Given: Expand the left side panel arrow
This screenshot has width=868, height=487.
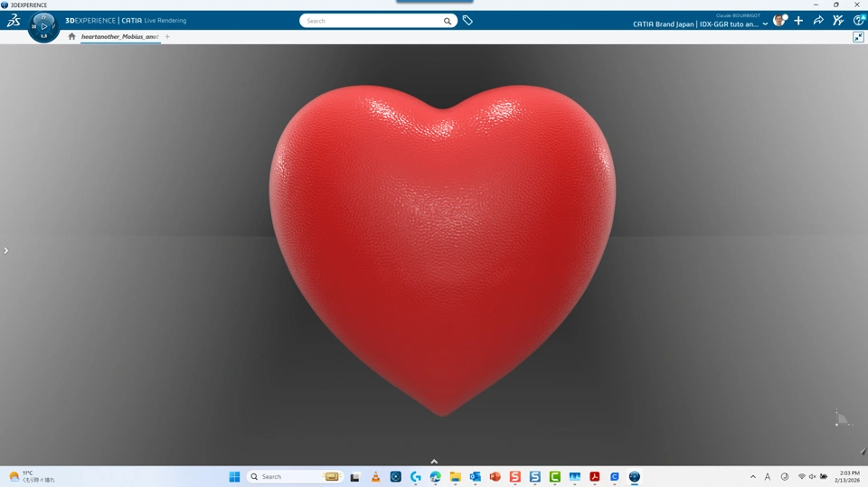Looking at the screenshot, I should tap(6, 250).
